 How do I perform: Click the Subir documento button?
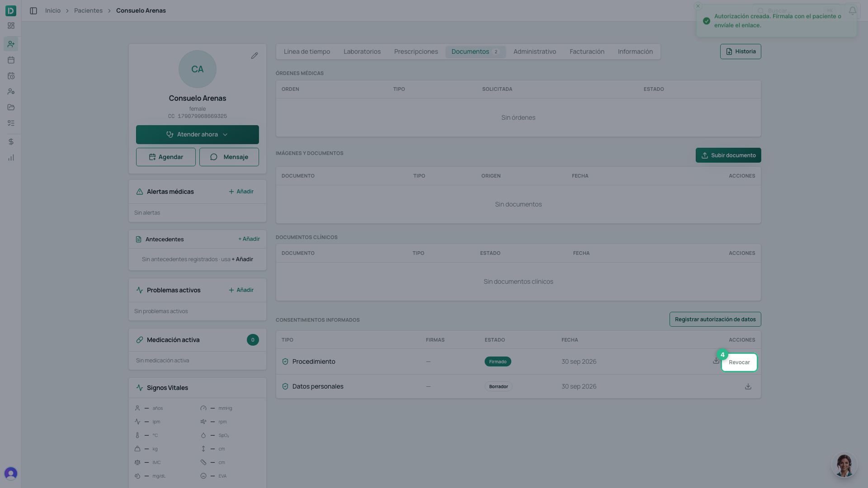tap(728, 155)
